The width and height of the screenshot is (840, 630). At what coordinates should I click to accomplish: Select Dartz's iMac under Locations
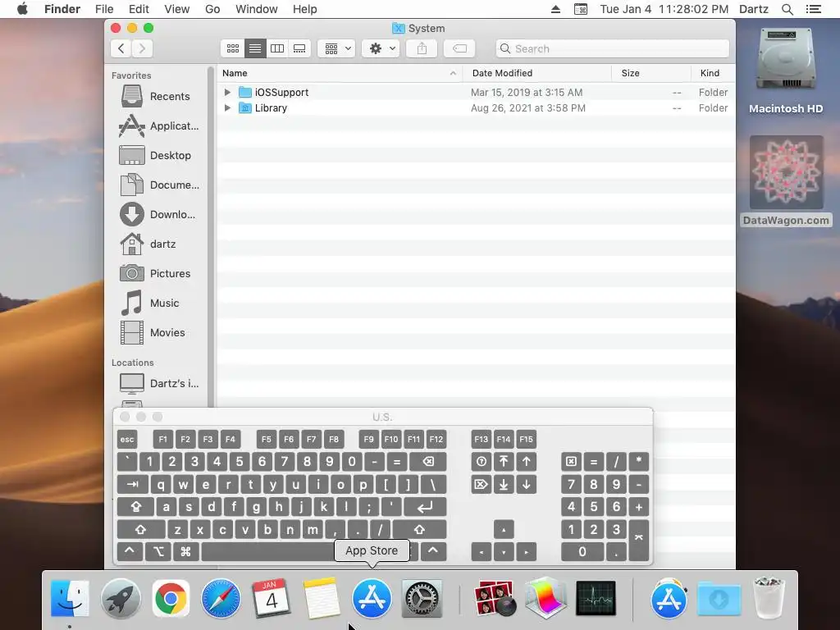[157, 383]
